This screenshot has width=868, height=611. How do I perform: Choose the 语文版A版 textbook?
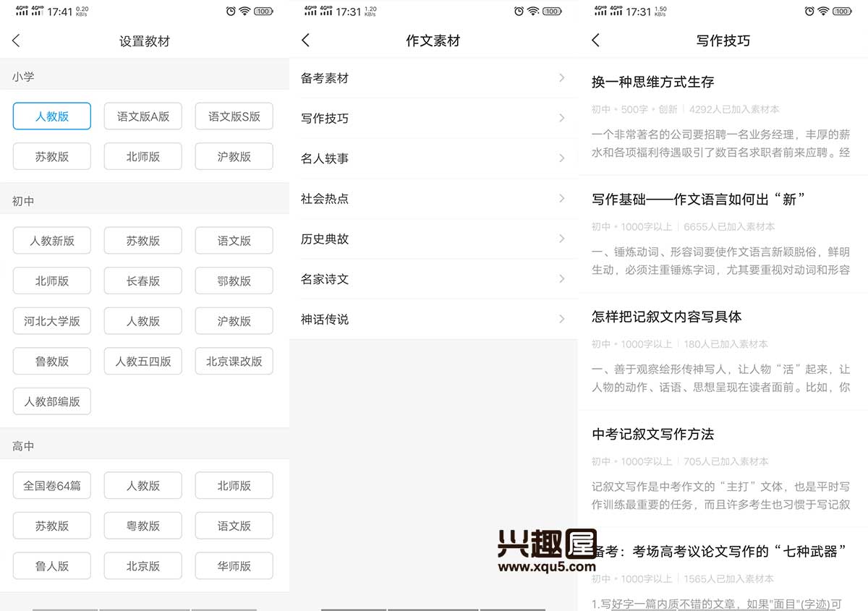(x=143, y=116)
